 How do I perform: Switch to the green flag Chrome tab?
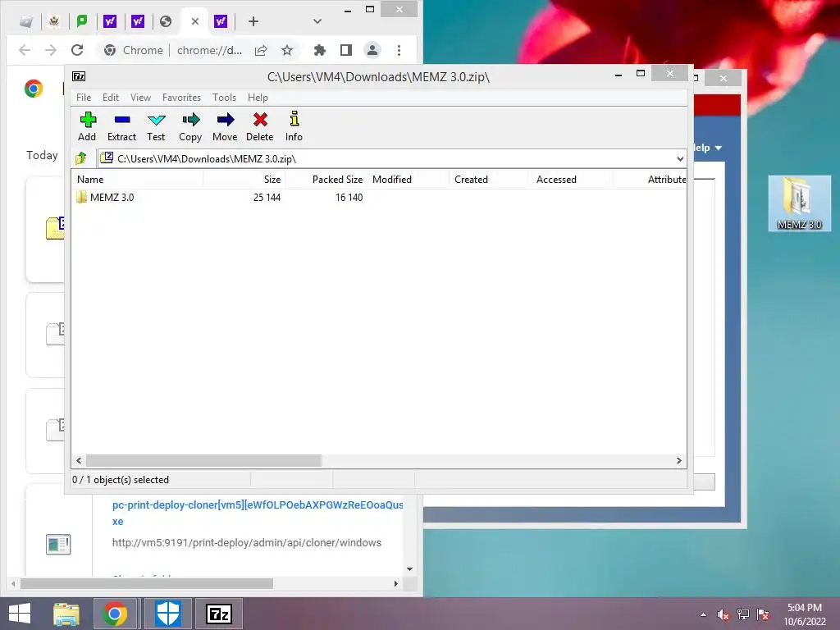click(82, 21)
